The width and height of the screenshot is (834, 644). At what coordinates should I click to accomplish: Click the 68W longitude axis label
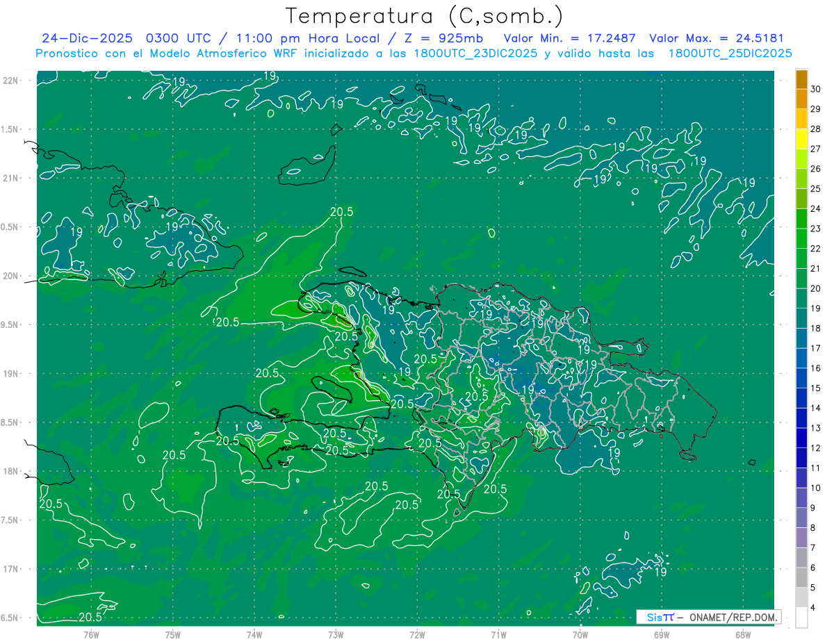pyautogui.click(x=743, y=634)
